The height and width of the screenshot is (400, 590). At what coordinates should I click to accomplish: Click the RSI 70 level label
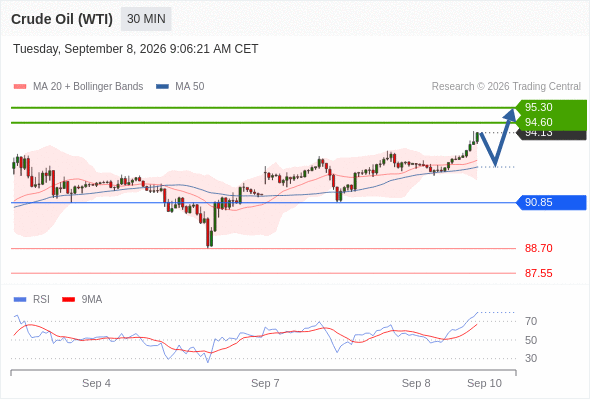pyautogui.click(x=531, y=321)
